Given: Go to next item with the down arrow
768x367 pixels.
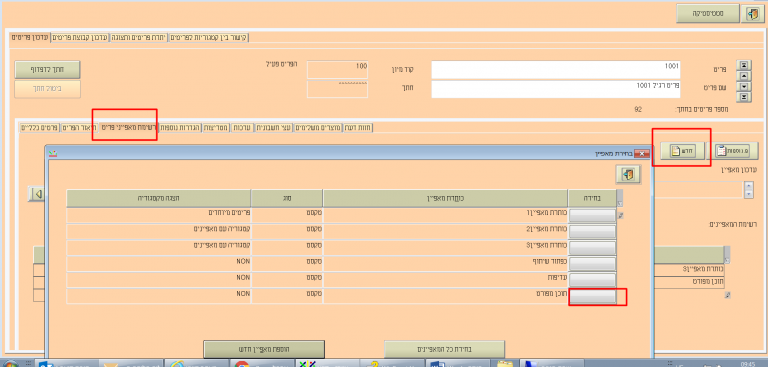Looking at the screenshot, I should coord(744,86).
